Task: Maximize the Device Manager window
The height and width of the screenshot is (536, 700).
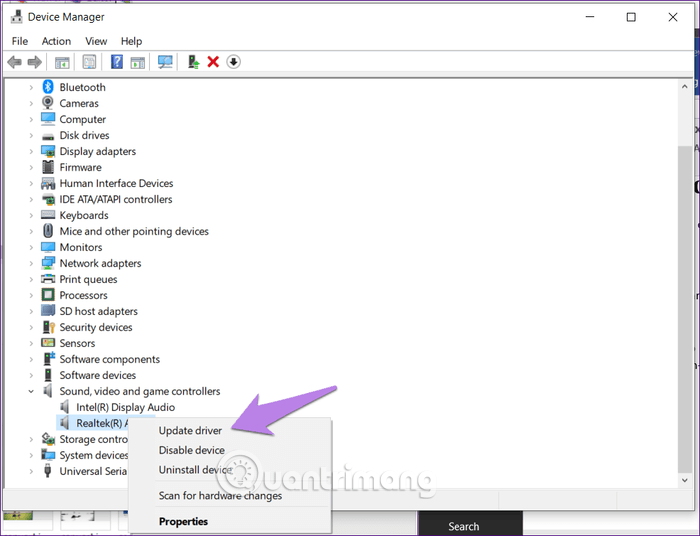Action: (x=631, y=17)
